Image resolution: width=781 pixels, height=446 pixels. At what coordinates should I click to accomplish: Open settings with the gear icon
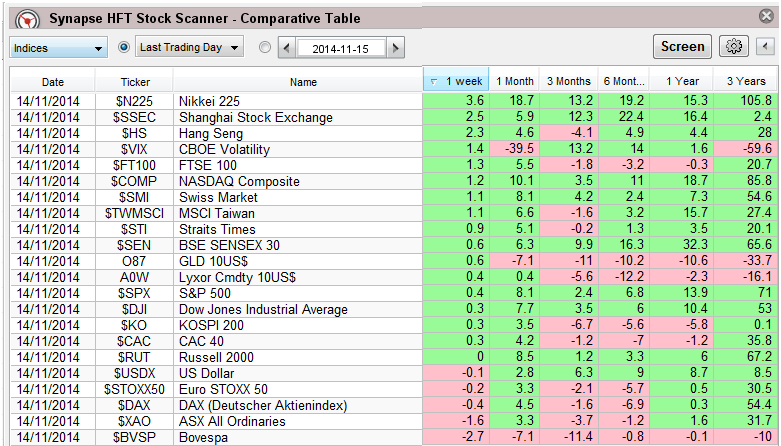pos(735,47)
